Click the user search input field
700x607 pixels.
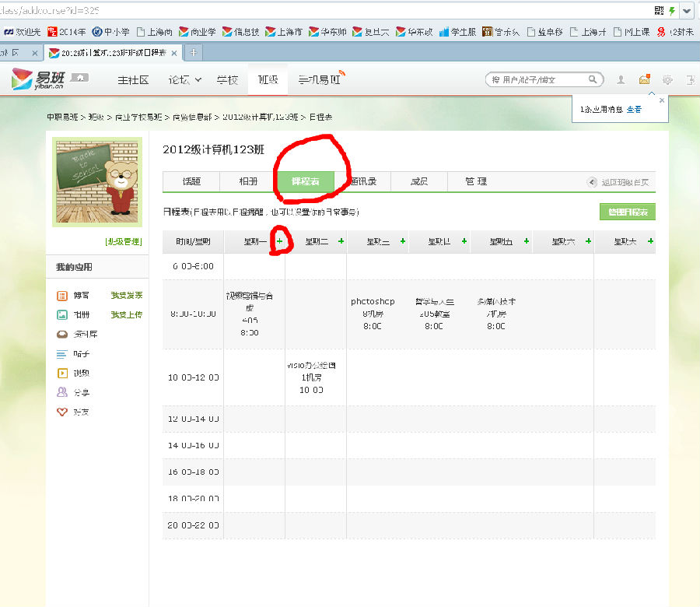[537, 79]
